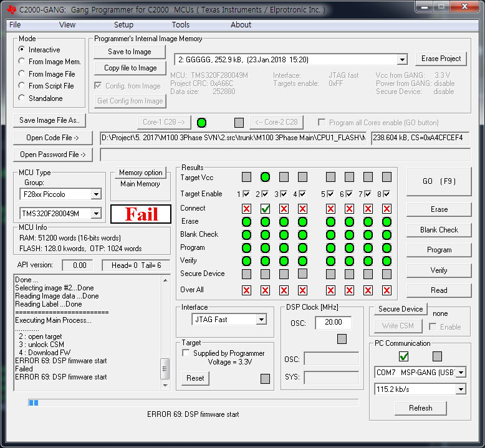Click Blank Check green indicator for target 8
485x448 pixels.
click(387, 235)
